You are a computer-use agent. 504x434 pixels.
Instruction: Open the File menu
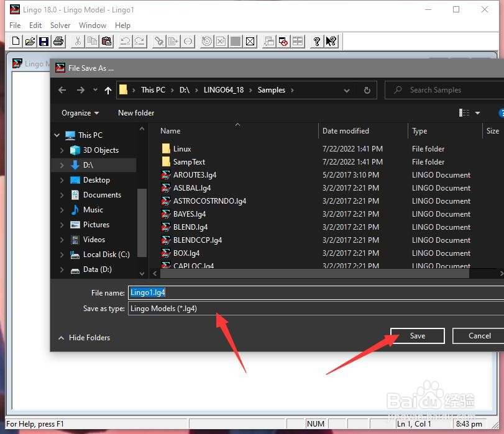click(15, 25)
